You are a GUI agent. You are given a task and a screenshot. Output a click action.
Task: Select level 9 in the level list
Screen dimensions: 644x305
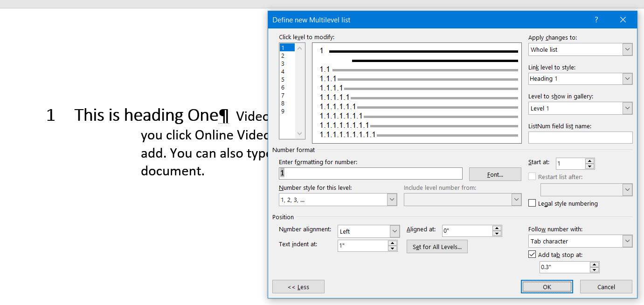284,111
